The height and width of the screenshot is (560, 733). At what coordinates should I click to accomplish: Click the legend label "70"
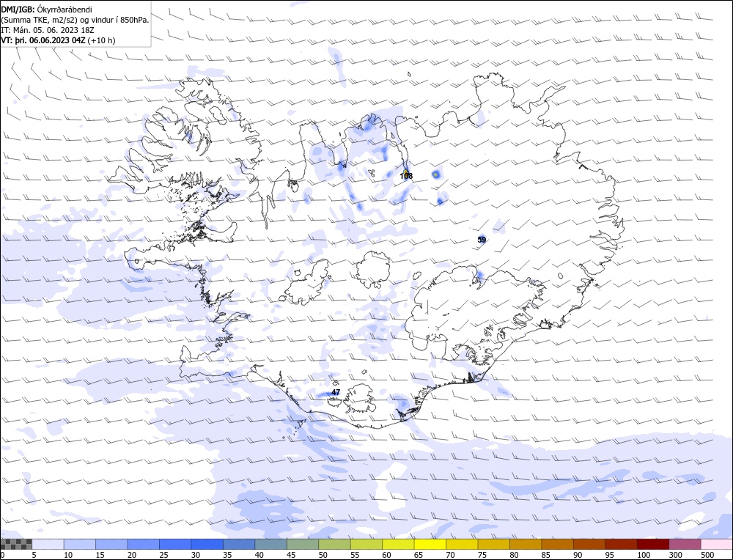(x=450, y=555)
